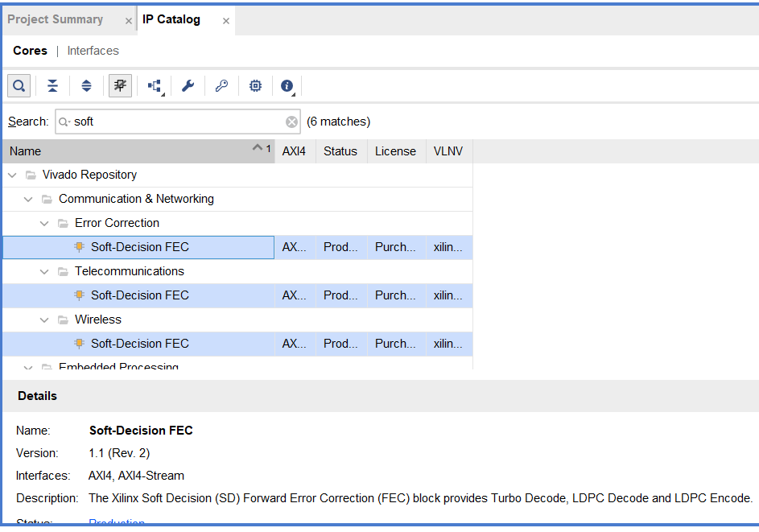Click the version text 1.1 (Rev. 2)

tap(120, 453)
